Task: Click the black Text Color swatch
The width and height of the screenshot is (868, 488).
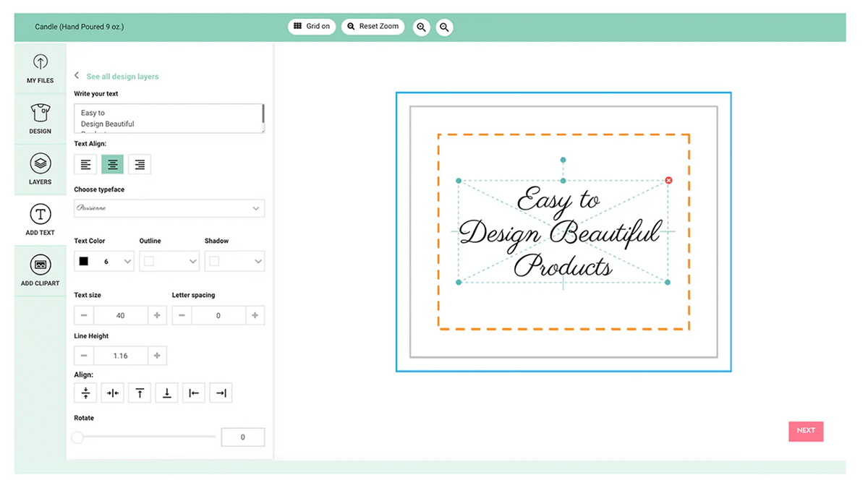Action: (x=84, y=261)
